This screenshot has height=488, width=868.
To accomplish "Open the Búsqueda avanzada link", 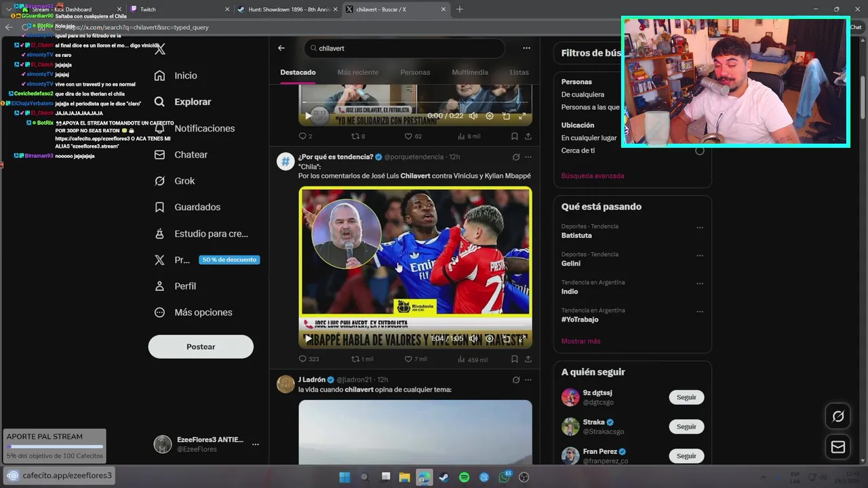I will (x=593, y=176).
